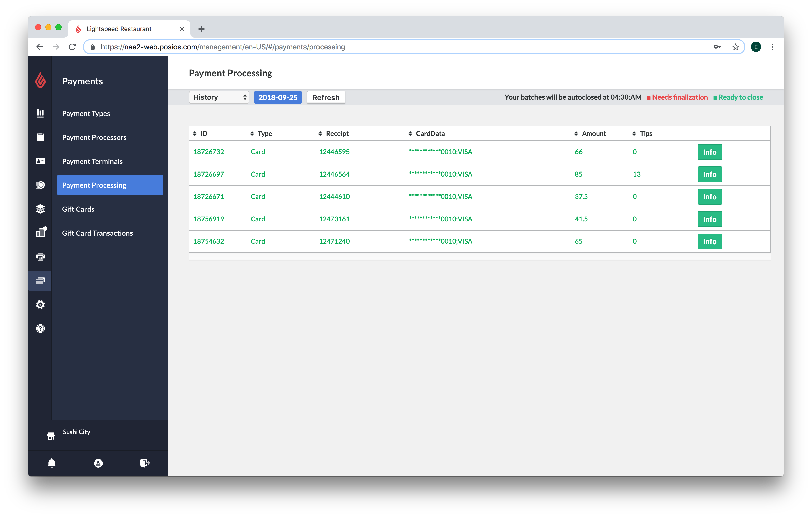Click the saved passwords key icon
The height and width of the screenshot is (517, 812).
click(717, 47)
